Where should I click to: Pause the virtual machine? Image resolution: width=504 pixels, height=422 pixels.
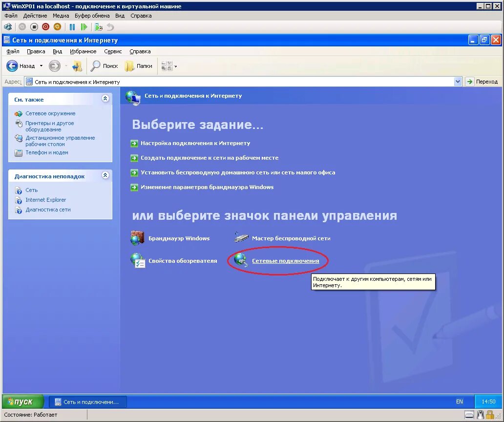(72, 27)
